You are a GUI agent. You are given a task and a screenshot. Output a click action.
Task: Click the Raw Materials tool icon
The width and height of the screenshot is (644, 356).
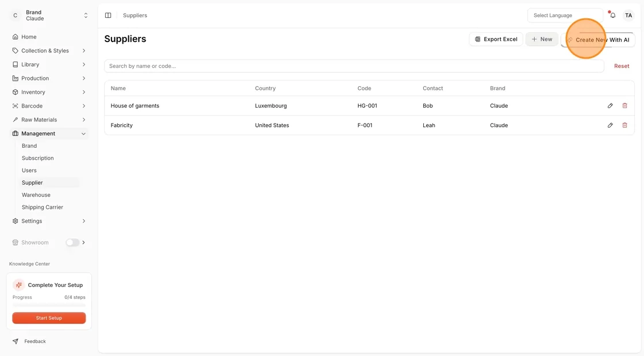coord(15,120)
